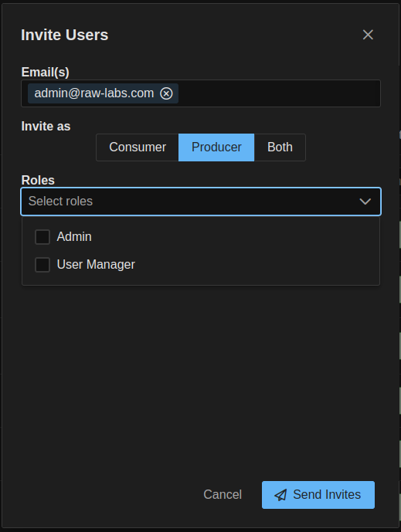401x532 pixels.
Task: Cancel the invitation dialog
Action: pos(223,495)
